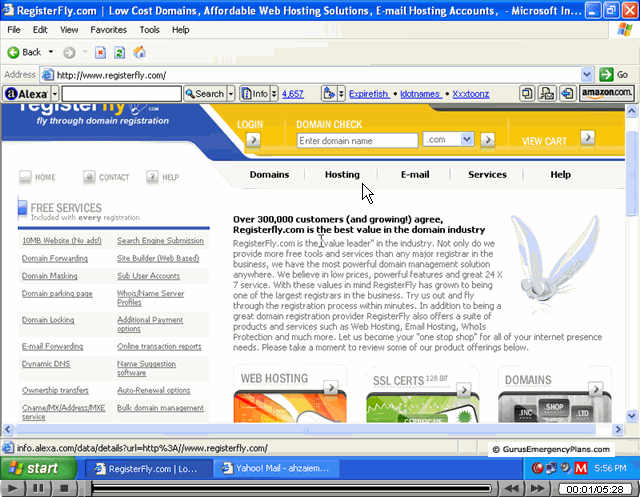The width and height of the screenshot is (640, 497).
Task: Click the browser Back button
Action: 24,52
